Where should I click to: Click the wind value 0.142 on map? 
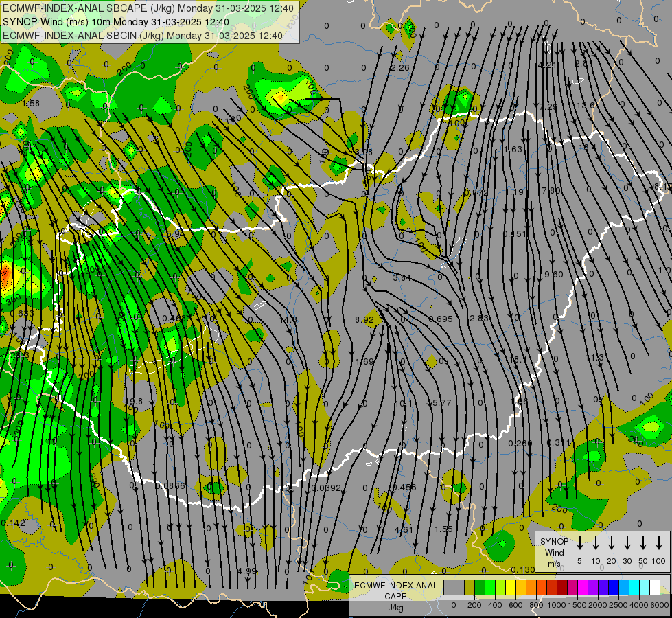pos(13,523)
